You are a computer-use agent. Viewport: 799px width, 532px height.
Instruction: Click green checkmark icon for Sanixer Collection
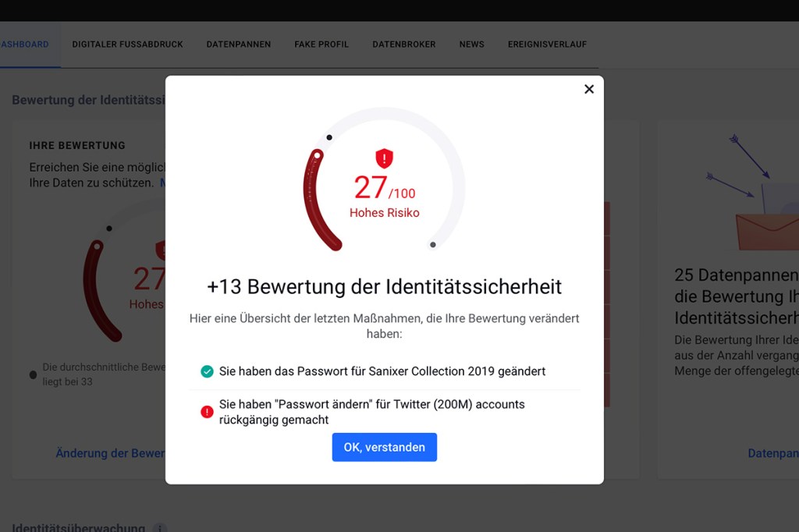pos(207,371)
